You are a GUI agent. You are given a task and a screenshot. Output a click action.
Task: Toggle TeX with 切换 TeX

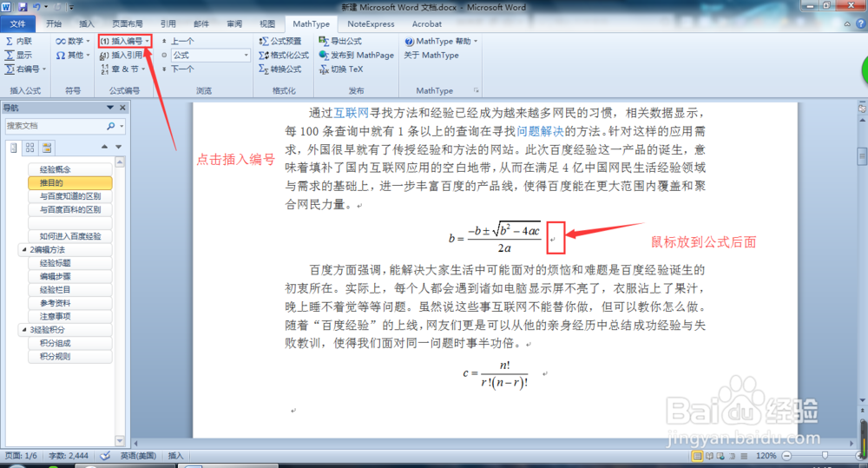point(341,69)
